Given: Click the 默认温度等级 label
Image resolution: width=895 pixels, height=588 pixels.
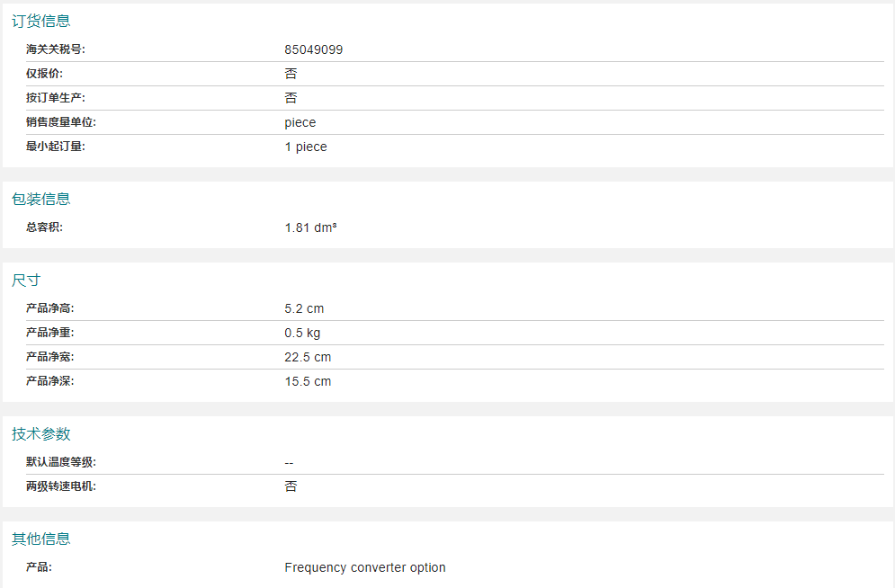Looking at the screenshot, I should click(x=61, y=462).
